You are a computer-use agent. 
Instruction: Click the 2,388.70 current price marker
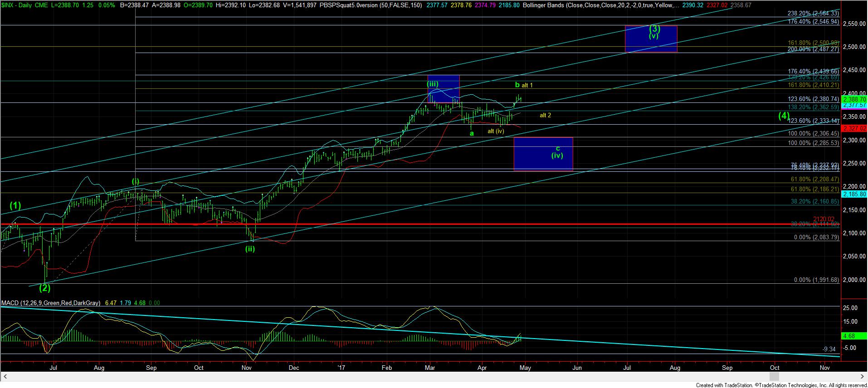point(853,99)
